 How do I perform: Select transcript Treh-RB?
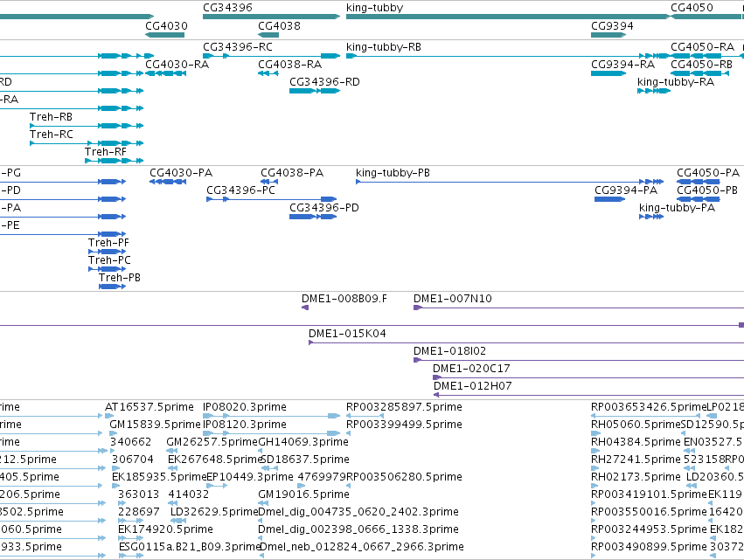(87, 126)
